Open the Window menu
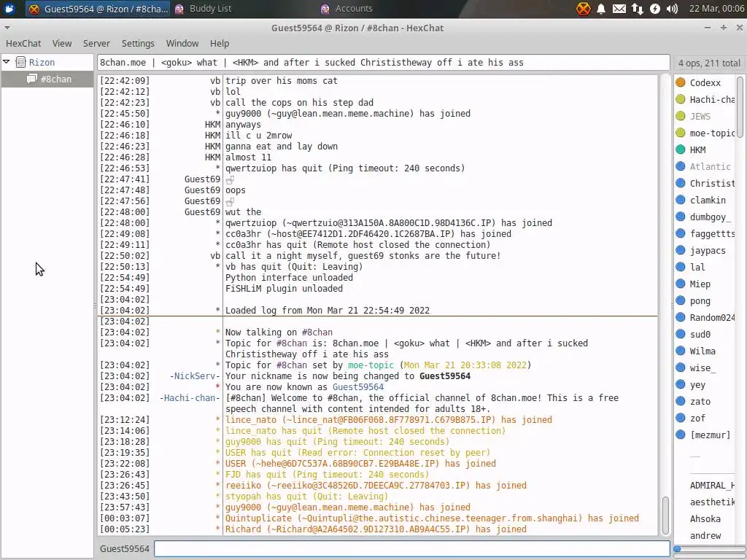 (182, 43)
